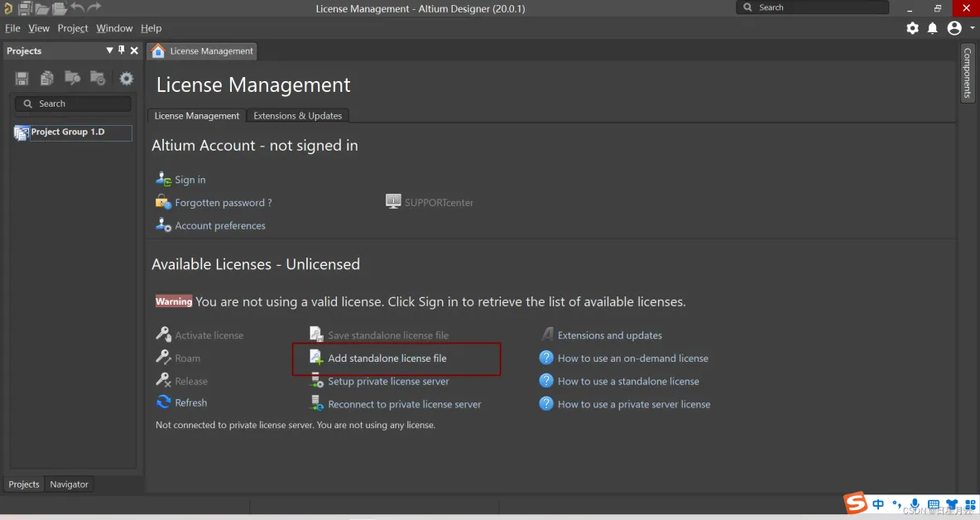This screenshot has width=980, height=520.
Task: Click the Undo arrow in the title bar
Action: 78,7
